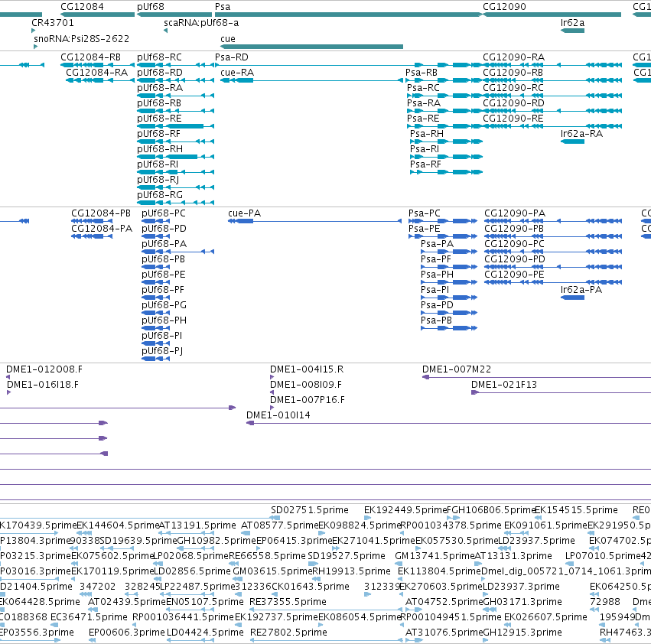Select the CR43701 gene label
Screen dimensions: 651x644
tap(53, 22)
